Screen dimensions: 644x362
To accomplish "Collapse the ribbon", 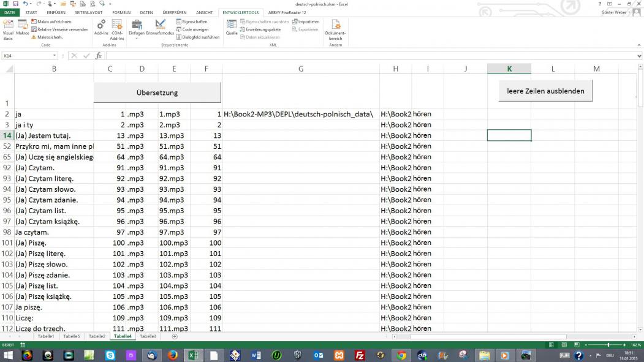I will (638, 45).
